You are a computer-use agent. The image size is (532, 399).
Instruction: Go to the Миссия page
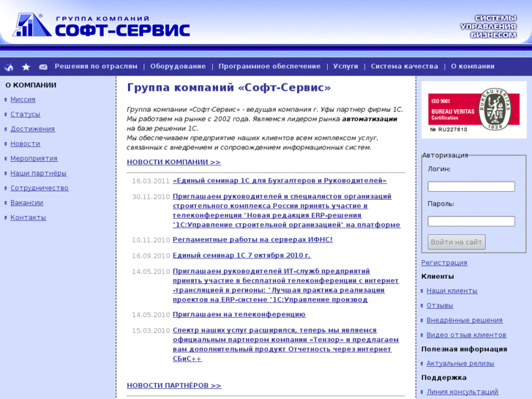pyautogui.click(x=23, y=100)
